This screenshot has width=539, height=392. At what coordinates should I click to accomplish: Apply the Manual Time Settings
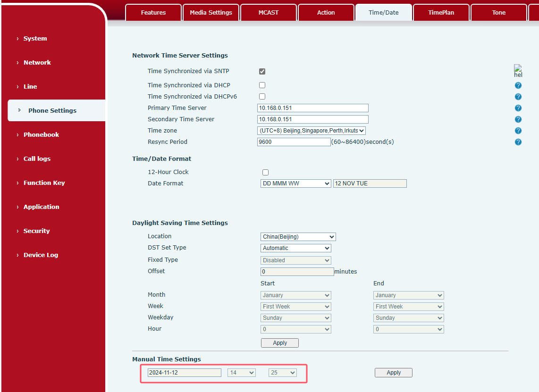point(393,373)
